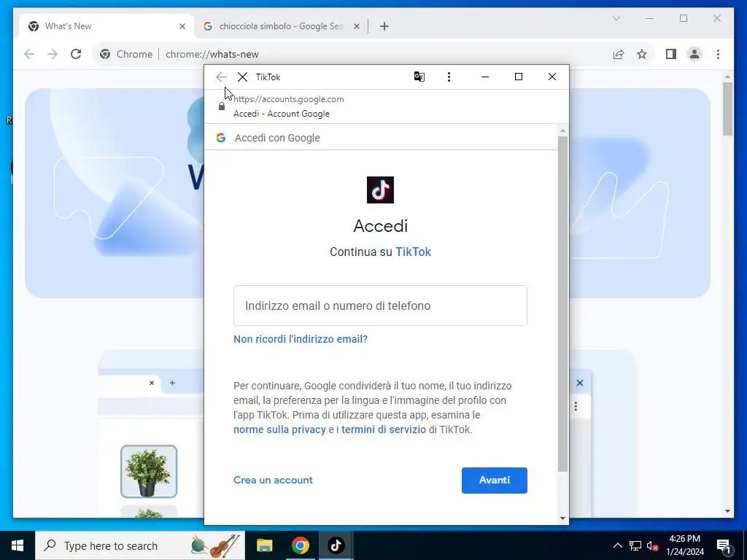Close the What's New tab
Viewport: 747px width, 560px height.
click(x=182, y=26)
